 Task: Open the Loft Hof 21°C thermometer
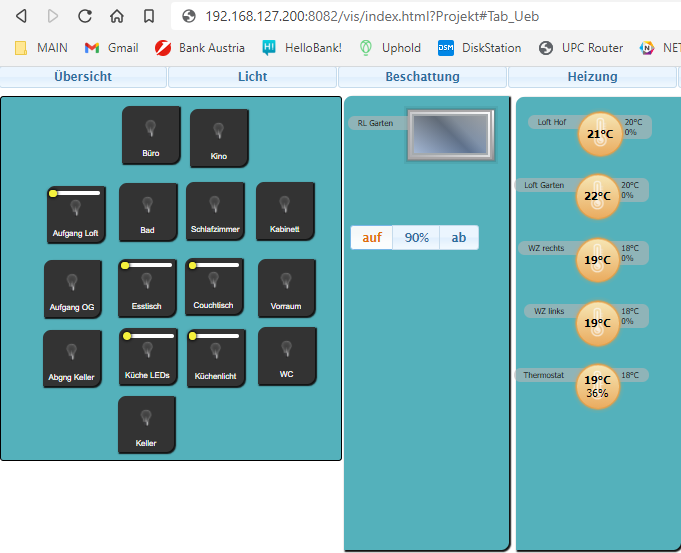[600, 134]
